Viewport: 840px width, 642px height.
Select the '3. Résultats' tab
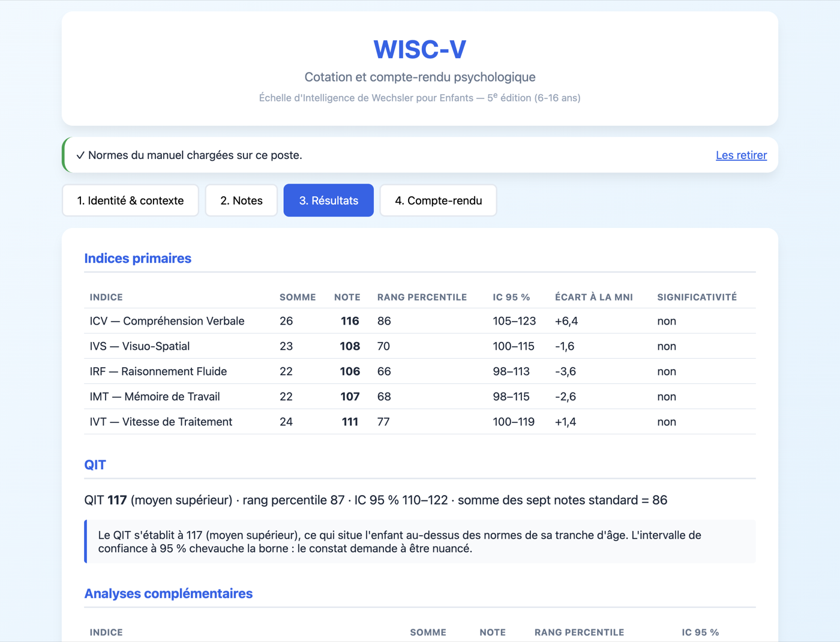click(x=329, y=200)
